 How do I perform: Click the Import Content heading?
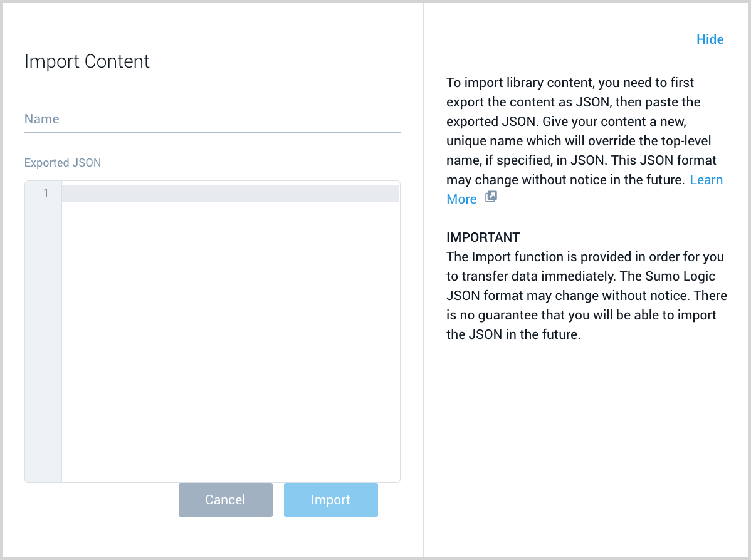[87, 61]
